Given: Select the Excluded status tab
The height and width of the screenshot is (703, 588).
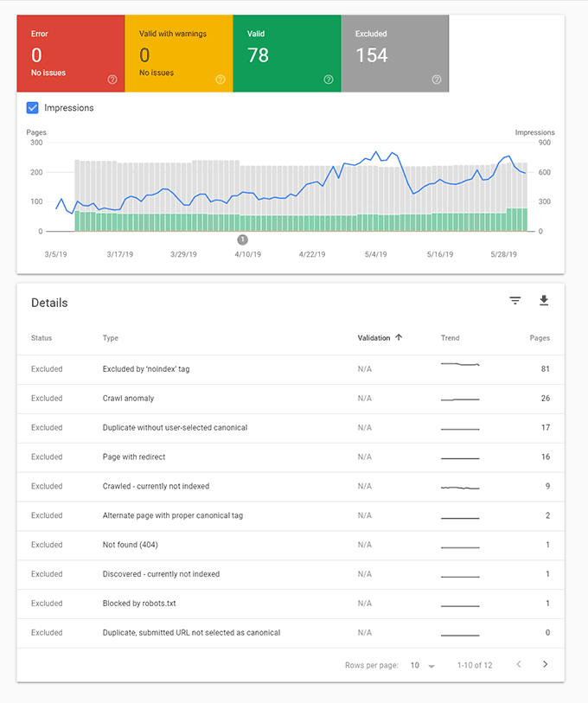Looking at the screenshot, I should (x=394, y=54).
